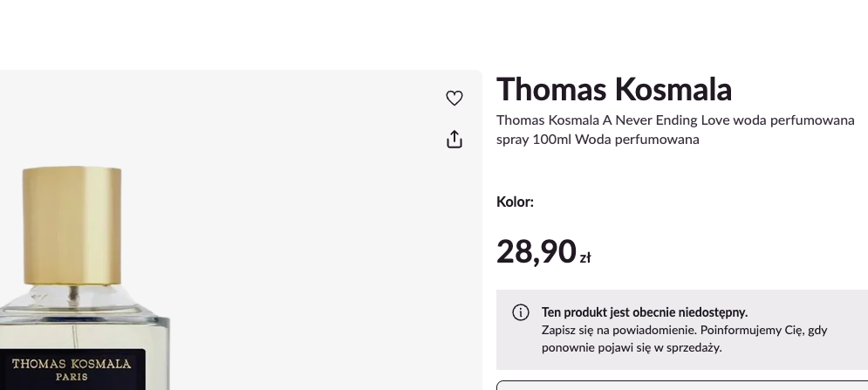Click the zł currency symbol
The width and height of the screenshot is (868, 390).
tap(585, 257)
